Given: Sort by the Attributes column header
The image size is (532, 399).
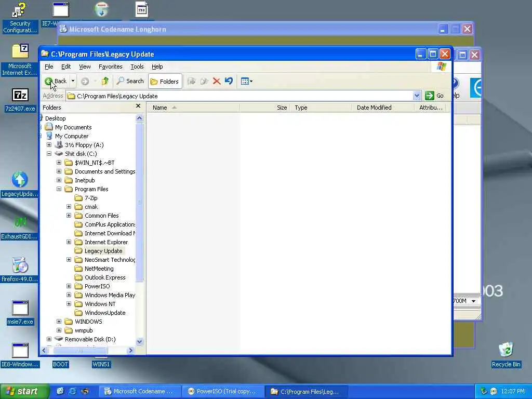Looking at the screenshot, I should point(430,108).
